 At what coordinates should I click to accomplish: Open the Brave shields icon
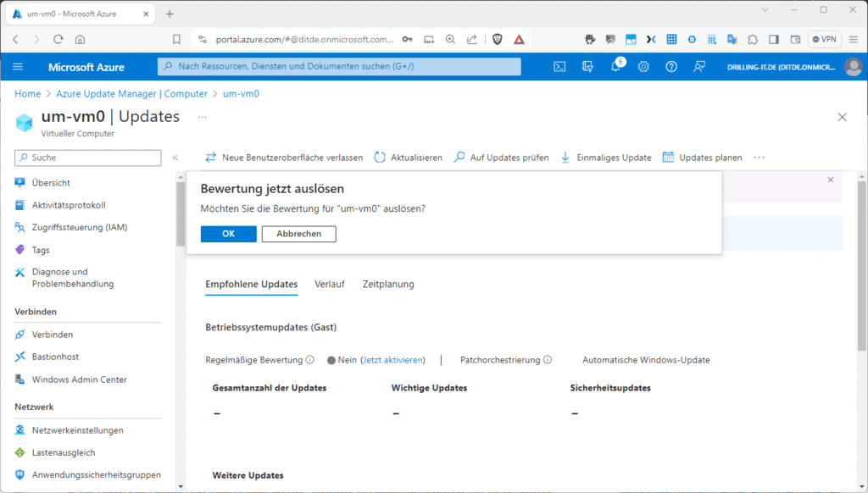[x=497, y=39]
